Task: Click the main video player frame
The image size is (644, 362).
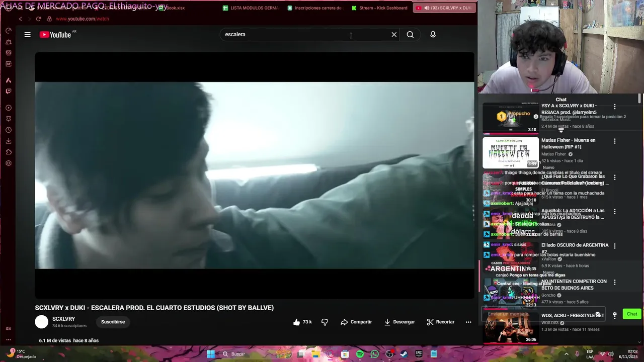Action: (255, 175)
